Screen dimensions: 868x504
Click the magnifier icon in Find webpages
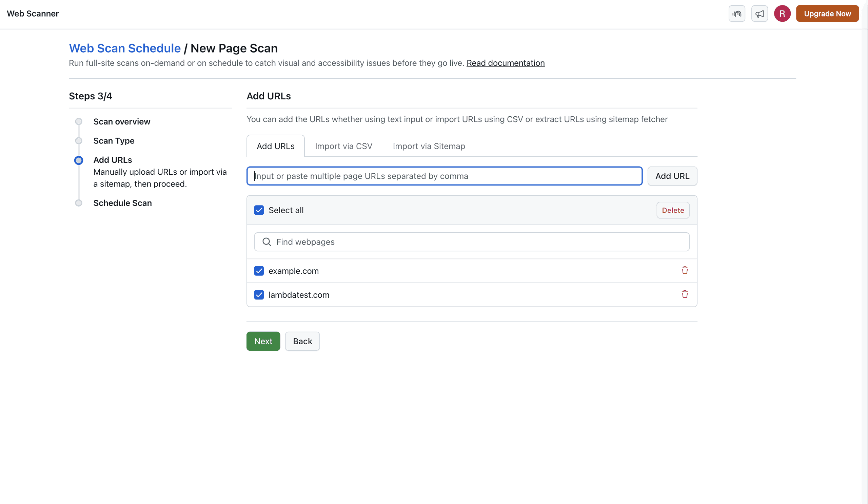click(x=266, y=241)
